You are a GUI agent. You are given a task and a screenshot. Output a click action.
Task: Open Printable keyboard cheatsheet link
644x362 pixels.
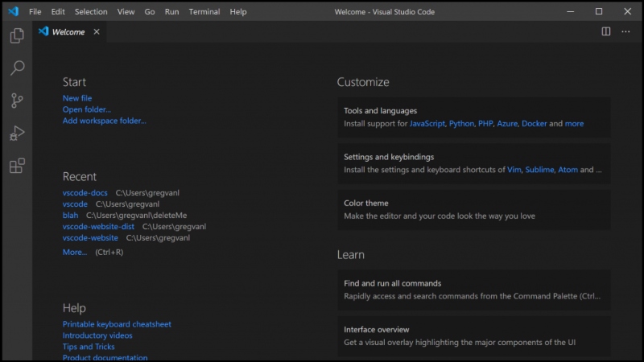pos(117,324)
